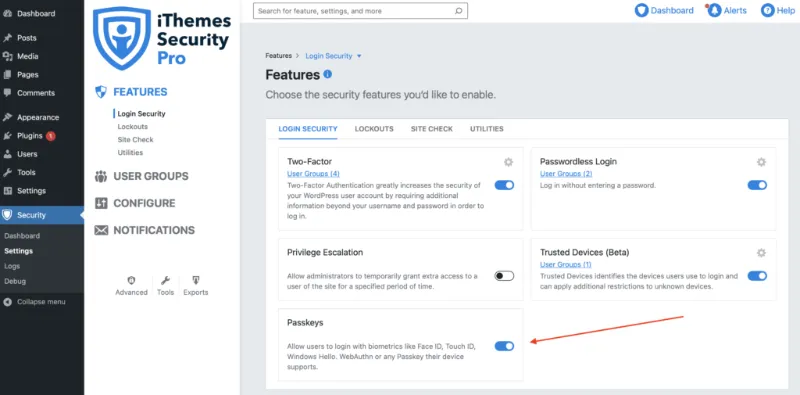Expand the Login Security breadcrumb dropdown

(359, 56)
